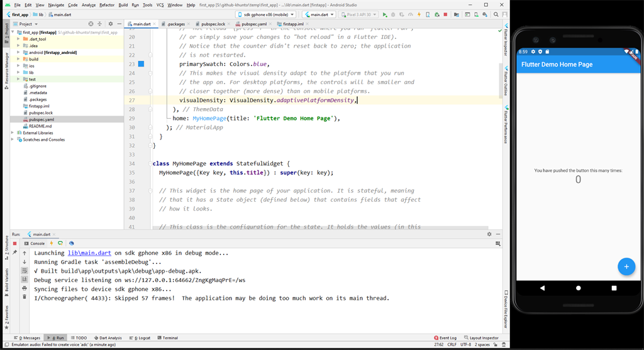This screenshot has height=350, width=644.
Task: Click the locate-file target icon in the Project panel
Action: tap(91, 24)
